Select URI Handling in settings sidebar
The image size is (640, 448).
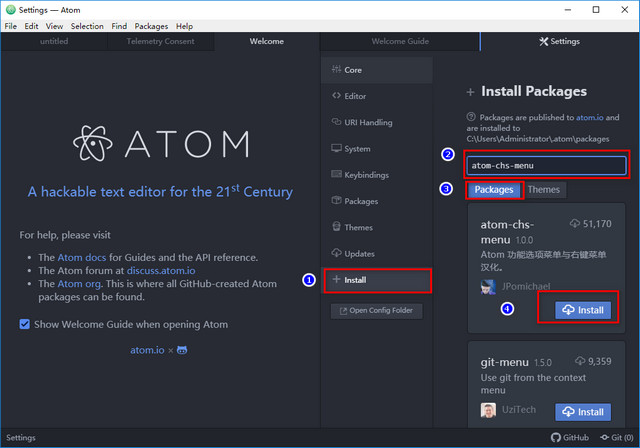click(x=368, y=123)
